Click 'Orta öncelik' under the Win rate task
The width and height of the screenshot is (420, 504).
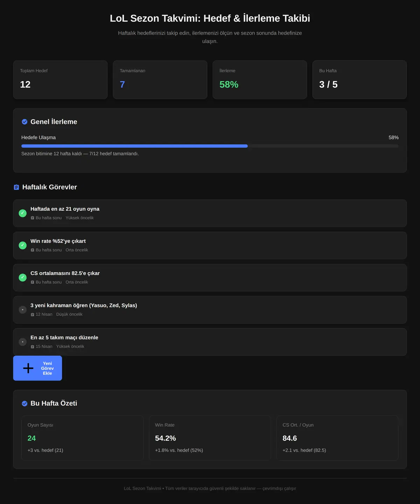click(x=77, y=250)
